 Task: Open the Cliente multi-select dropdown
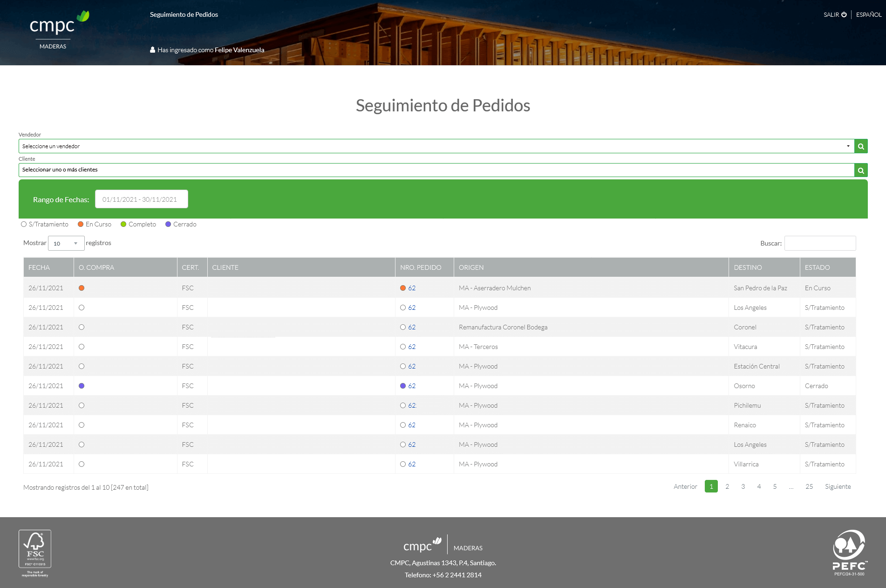click(x=436, y=170)
